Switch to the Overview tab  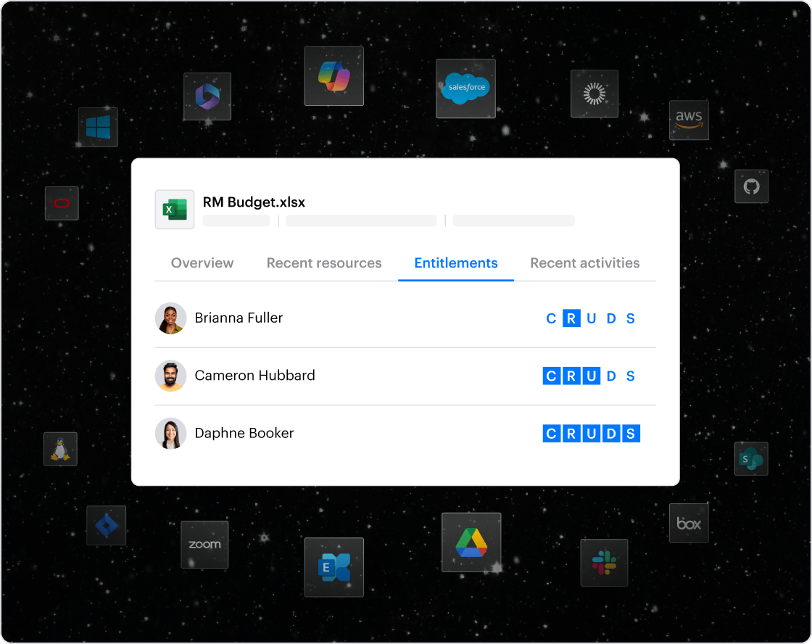[x=202, y=263]
